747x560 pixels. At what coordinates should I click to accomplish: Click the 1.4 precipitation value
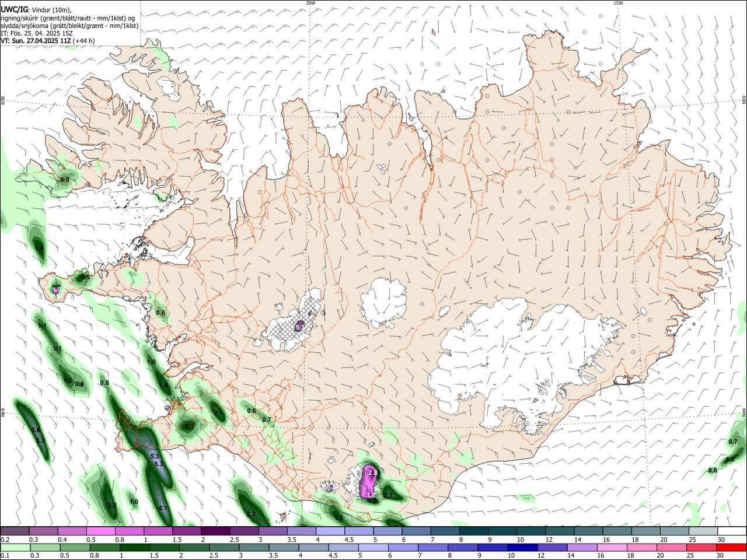pyautogui.click(x=39, y=248)
